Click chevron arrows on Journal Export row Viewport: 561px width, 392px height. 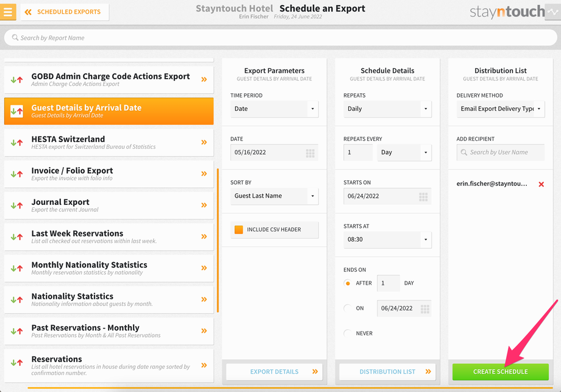(x=204, y=205)
